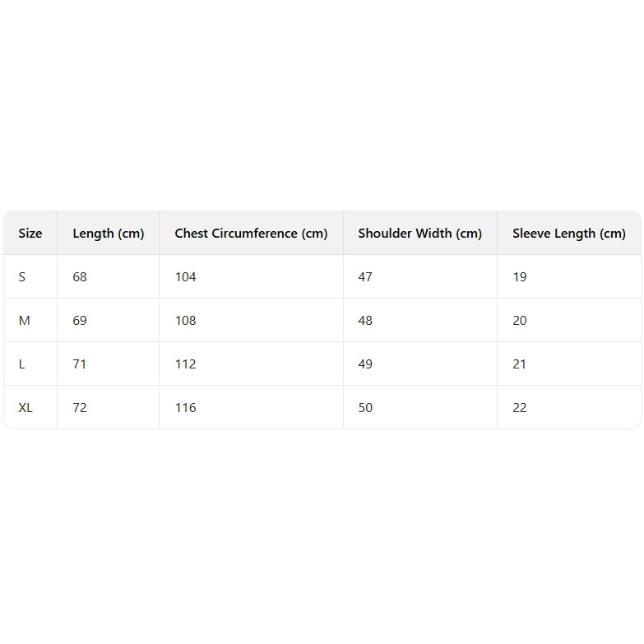644x644 pixels.
Task: Click the XL size cell
Action: pos(25,408)
